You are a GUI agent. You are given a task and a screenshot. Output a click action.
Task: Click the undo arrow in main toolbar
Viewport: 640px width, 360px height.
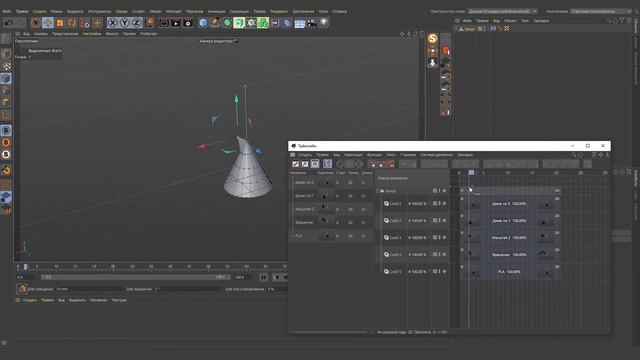pos(9,23)
